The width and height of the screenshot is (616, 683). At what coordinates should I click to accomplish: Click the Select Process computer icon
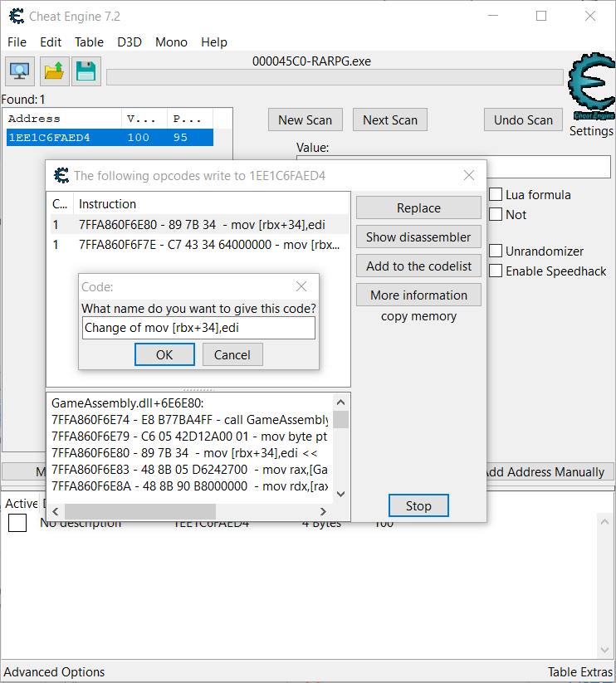tap(18, 72)
